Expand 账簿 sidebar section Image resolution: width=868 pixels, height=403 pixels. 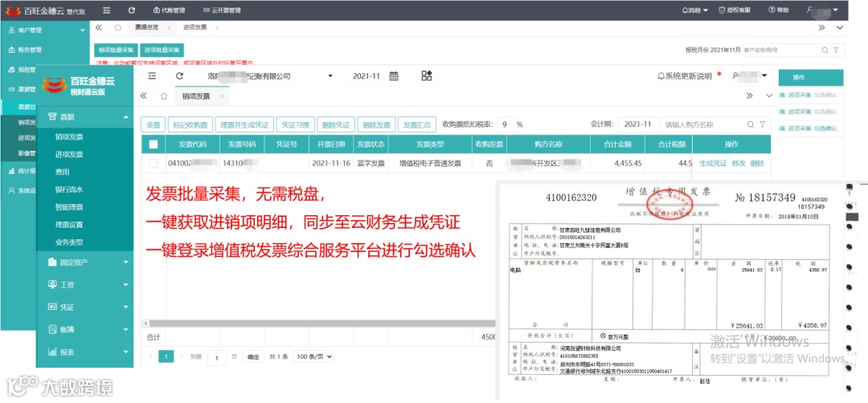click(84, 329)
